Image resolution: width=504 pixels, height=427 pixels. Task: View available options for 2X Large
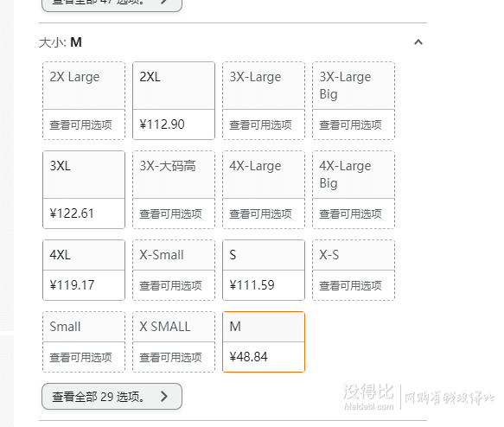pyautogui.click(x=84, y=100)
